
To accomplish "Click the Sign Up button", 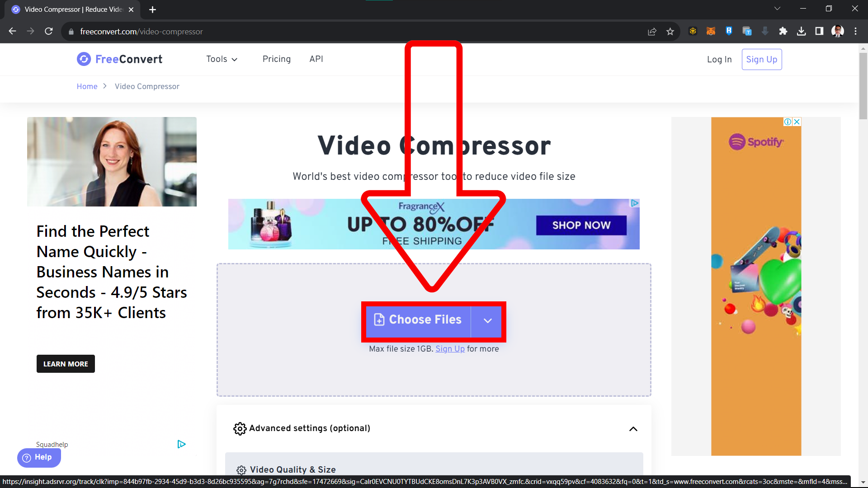I will pyautogui.click(x=762, y=59).
